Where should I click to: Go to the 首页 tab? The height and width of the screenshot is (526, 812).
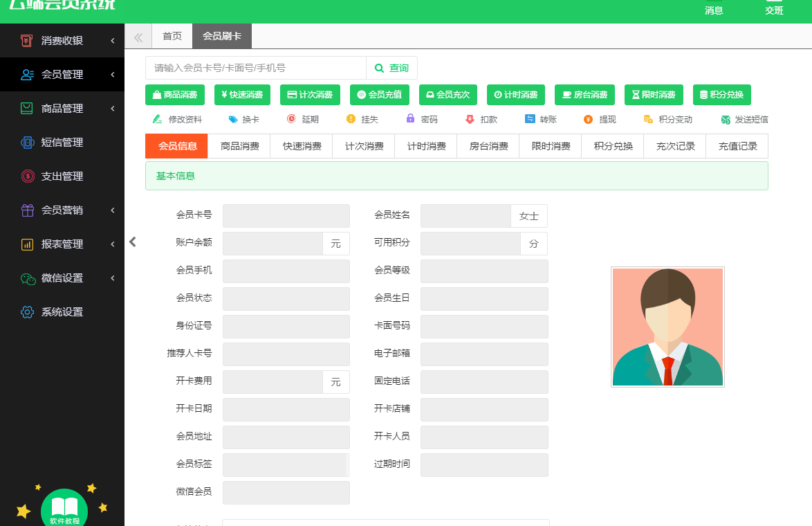(172, 36)
